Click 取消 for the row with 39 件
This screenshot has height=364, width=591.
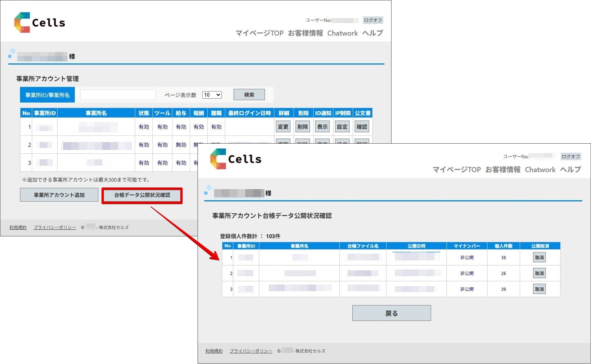point(539,289)
